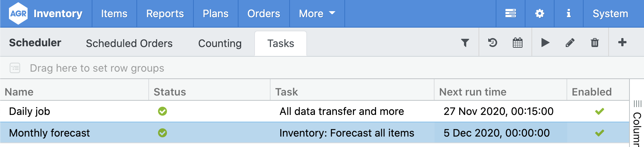The width and height of the screenshot is (644, 147).
Task: Toggle Enabled checkmark for Daily job
Action: tap(600, 111)
